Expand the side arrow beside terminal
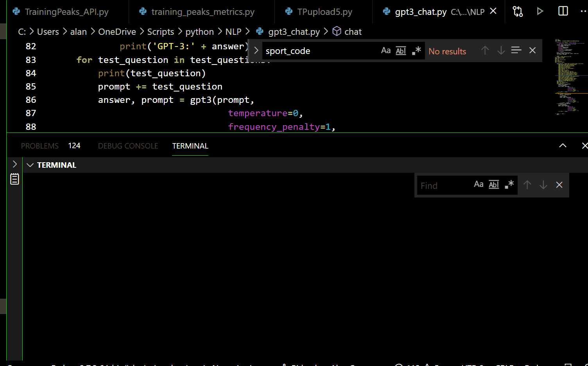This screenshot has height=366, width=588. point(14,164)
